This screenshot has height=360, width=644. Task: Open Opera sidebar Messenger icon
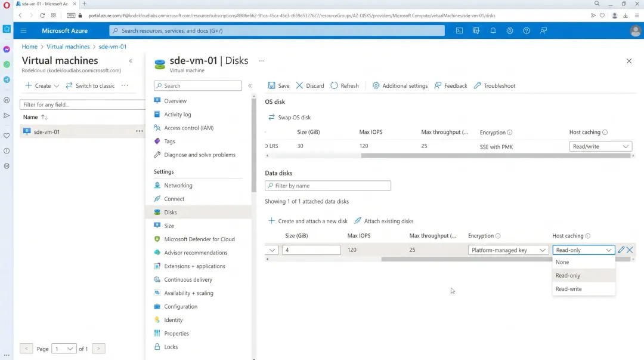tap(7, 50)
